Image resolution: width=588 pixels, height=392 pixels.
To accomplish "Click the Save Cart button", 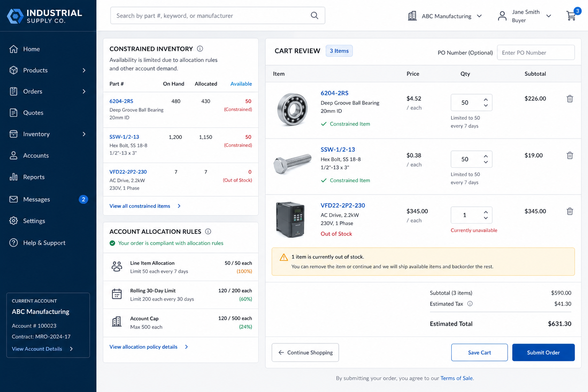I will click(x=479, y=353).
